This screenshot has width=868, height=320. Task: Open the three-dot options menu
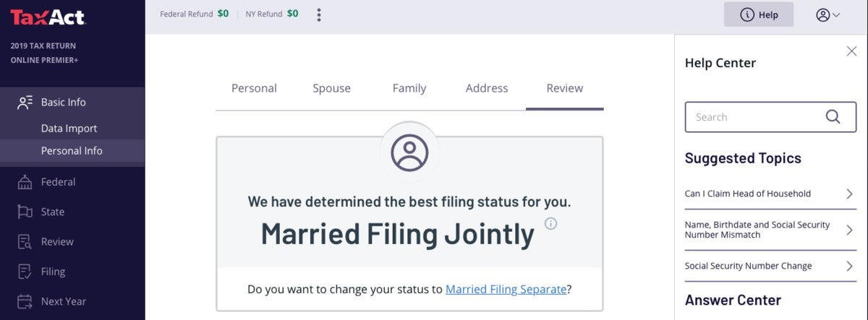319,14
